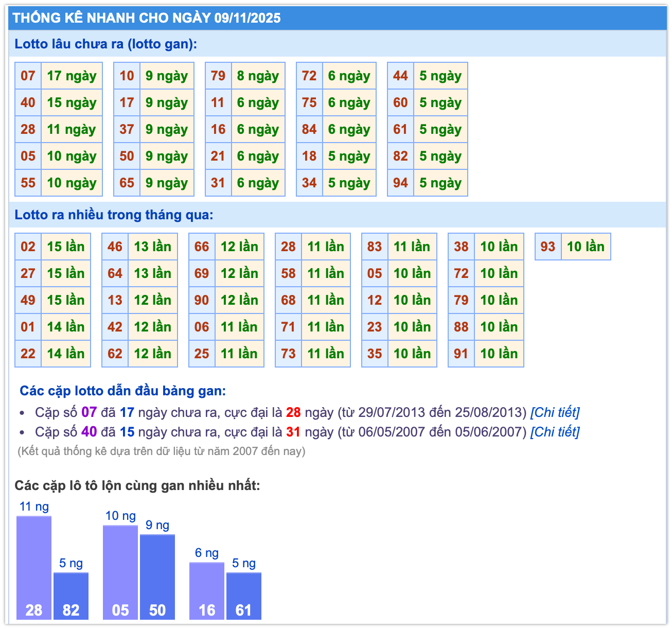Image resolution: width=672 pixels, height=629 pixels.
Task: Click lotto 93 with 10 lần
Action: pyautogui.click(x=548, y=247)
